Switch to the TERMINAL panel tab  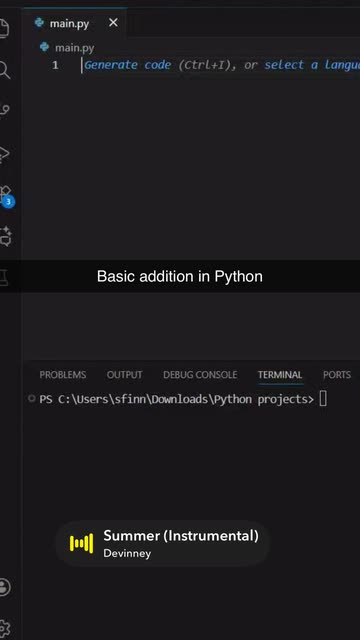[280, 375]
